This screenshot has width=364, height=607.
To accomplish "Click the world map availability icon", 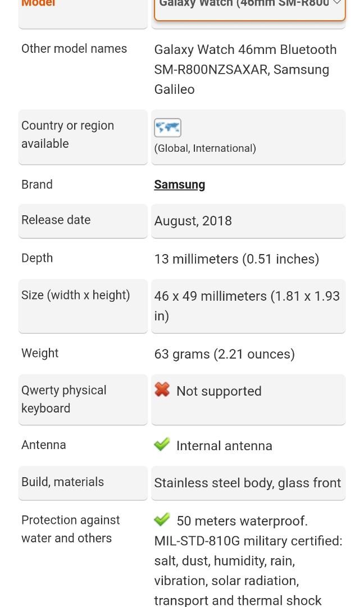I will click(x=167, y=128).
